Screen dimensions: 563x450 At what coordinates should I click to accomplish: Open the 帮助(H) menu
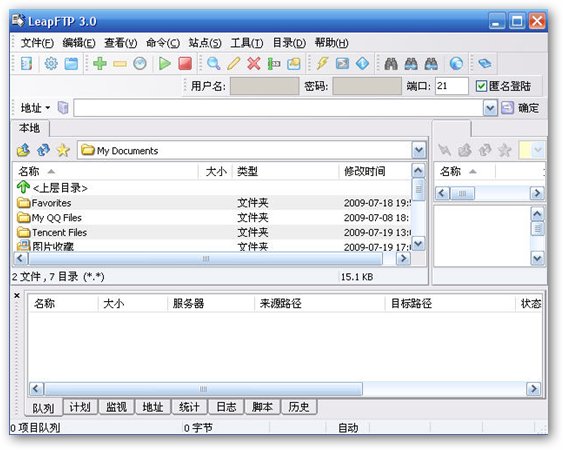(x=331, y=43)
